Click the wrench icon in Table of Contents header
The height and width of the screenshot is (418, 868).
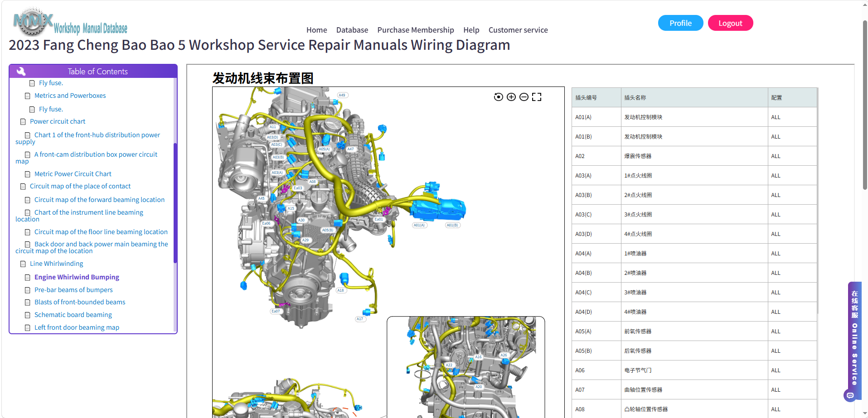[21, 71]
